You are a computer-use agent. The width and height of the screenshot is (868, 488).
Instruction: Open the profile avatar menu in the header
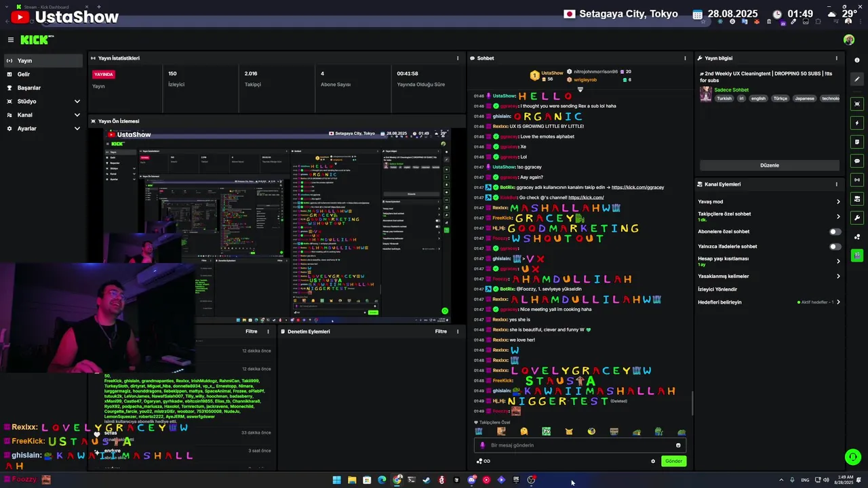(x=849, y=40)
